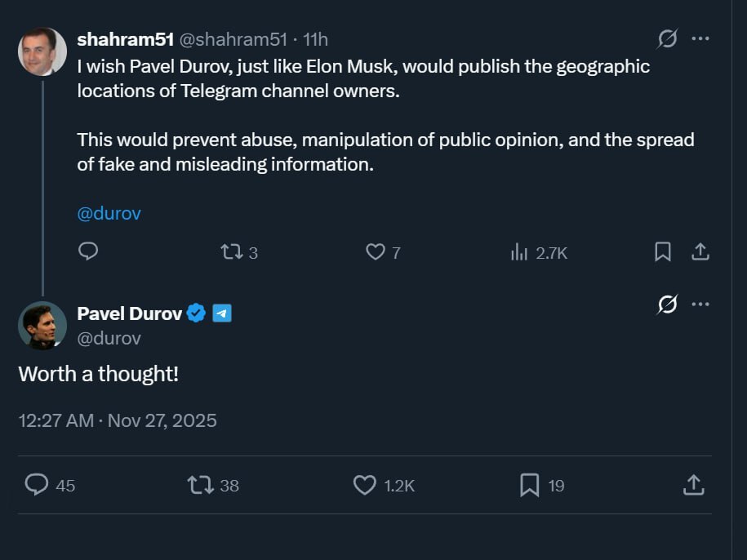Bookmark shahram51's tweet
Viewport: 747px width, 560px height.
pos(663,252)
